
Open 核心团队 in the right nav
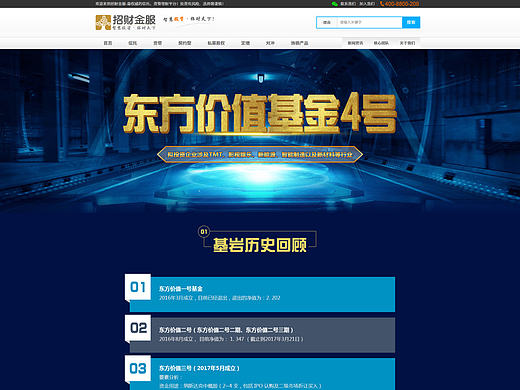pos(381,43)
